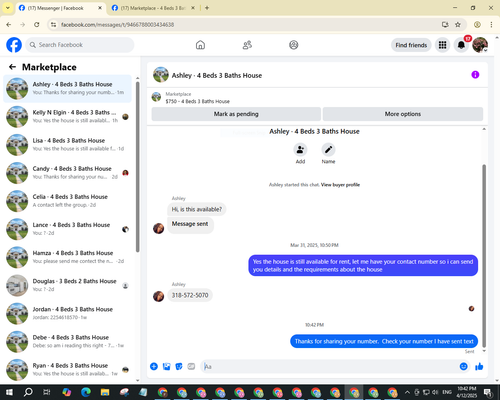Open Jordan - 4 Beds 3 Baths conversation
The image size is (500, 400).
67,313
